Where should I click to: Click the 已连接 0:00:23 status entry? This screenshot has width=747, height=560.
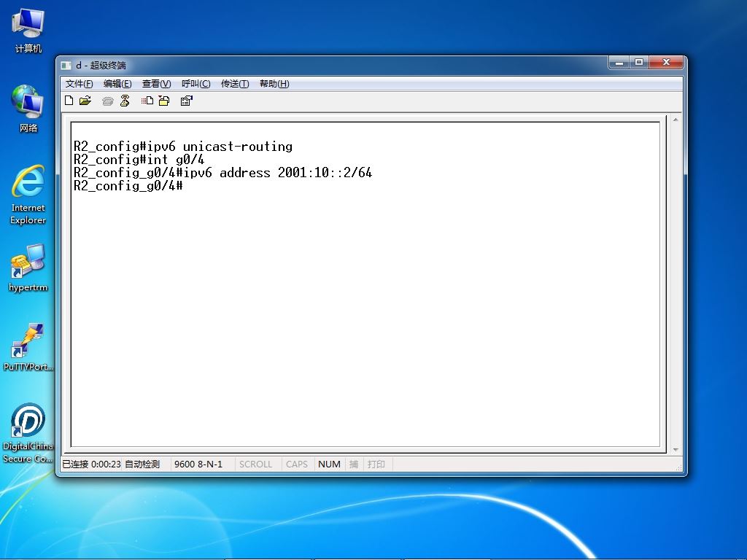point(91,464)
